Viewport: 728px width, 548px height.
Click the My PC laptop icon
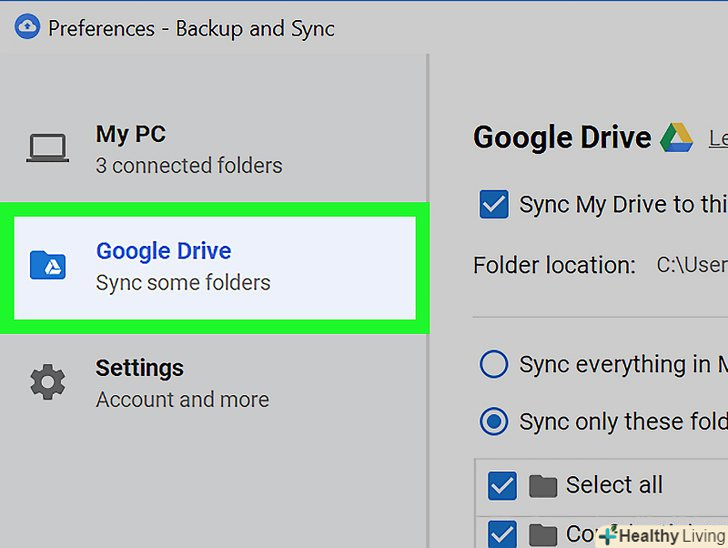click(47, 149)
